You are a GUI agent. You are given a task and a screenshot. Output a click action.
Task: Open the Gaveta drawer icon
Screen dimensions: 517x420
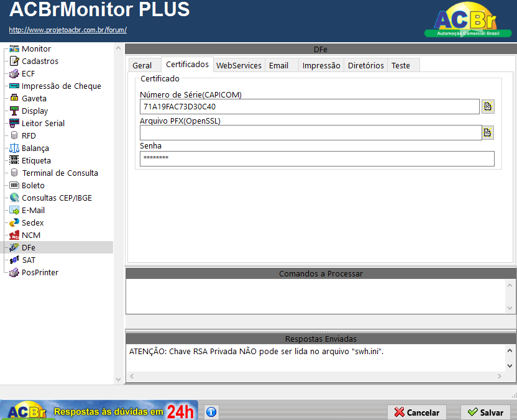[x=14, y=98]
